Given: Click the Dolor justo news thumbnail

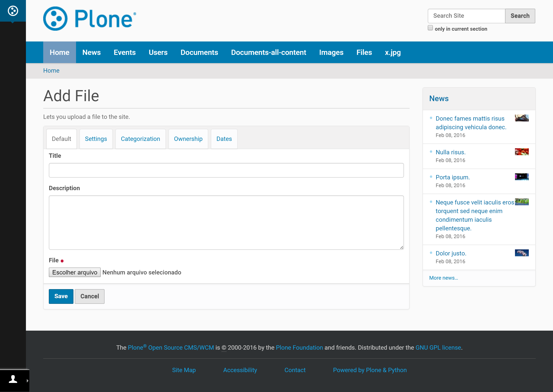Looking at the screenshot, I should coord(522,253).
